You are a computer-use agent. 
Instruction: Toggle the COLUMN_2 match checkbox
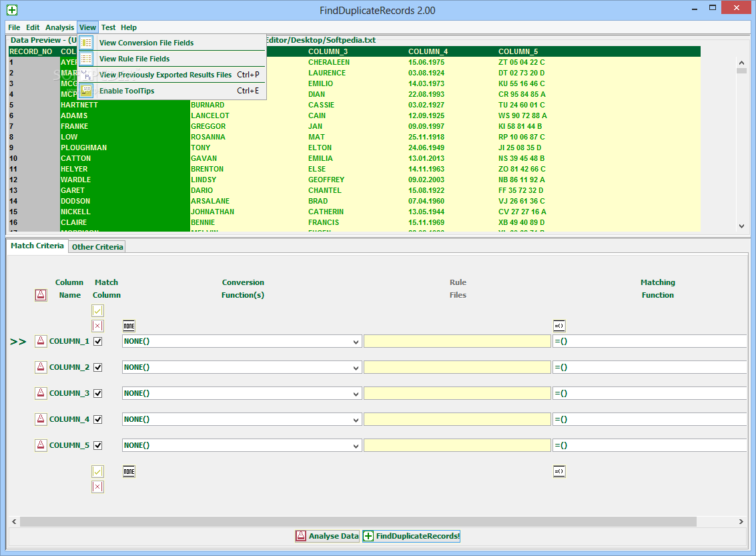click(98, 368)
